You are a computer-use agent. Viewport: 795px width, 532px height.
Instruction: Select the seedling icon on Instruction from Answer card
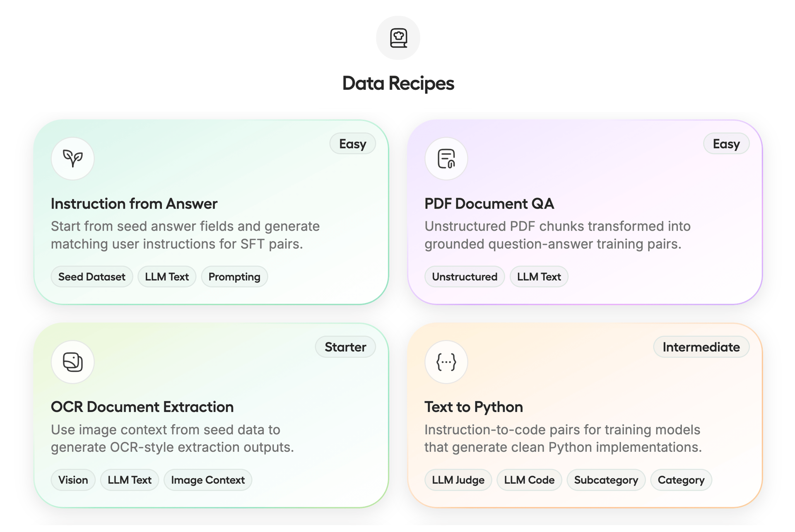[72, 159]
